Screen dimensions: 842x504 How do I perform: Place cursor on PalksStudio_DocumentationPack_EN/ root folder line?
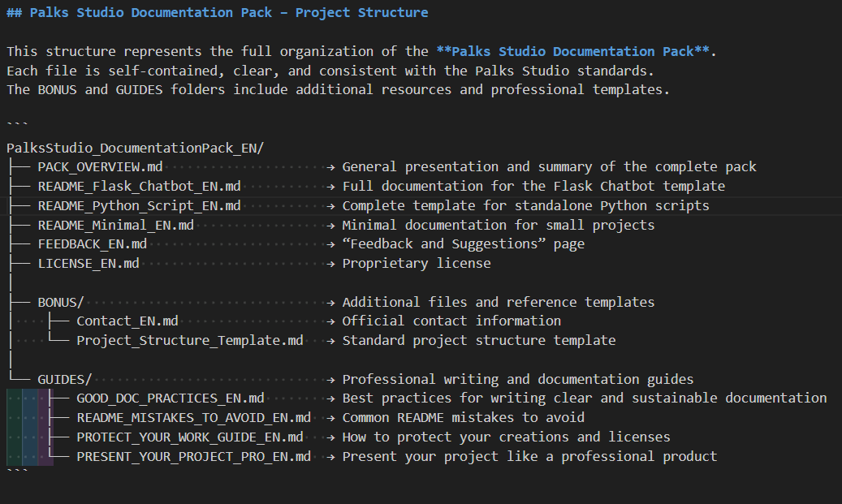135,148
